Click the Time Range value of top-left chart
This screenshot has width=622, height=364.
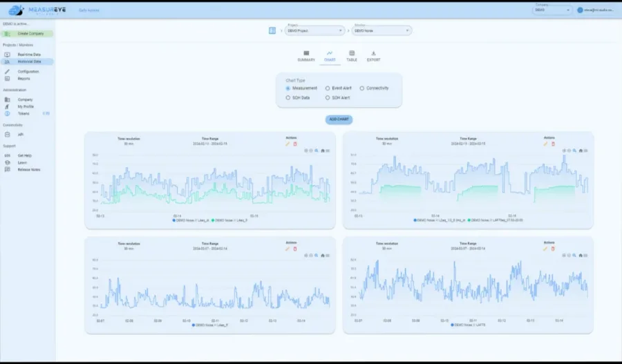click(210, 144)
